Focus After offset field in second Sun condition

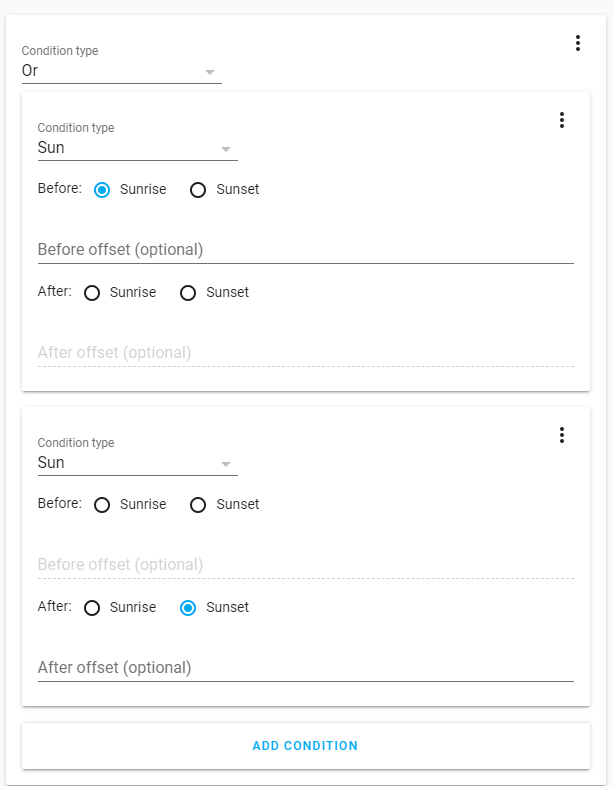pyautogui.click(x=305, y=667)
